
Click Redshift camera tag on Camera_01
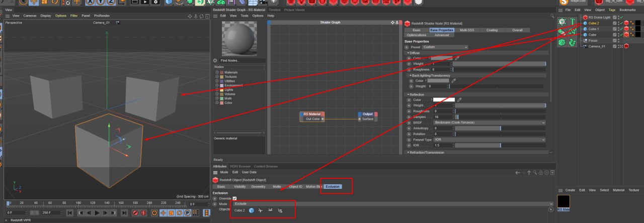tap(626, 46)
